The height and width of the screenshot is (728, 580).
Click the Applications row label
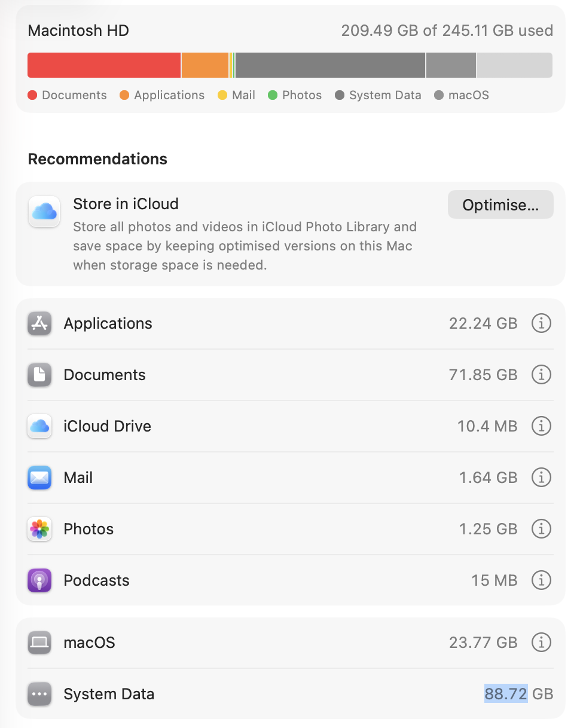click(108, 323)
